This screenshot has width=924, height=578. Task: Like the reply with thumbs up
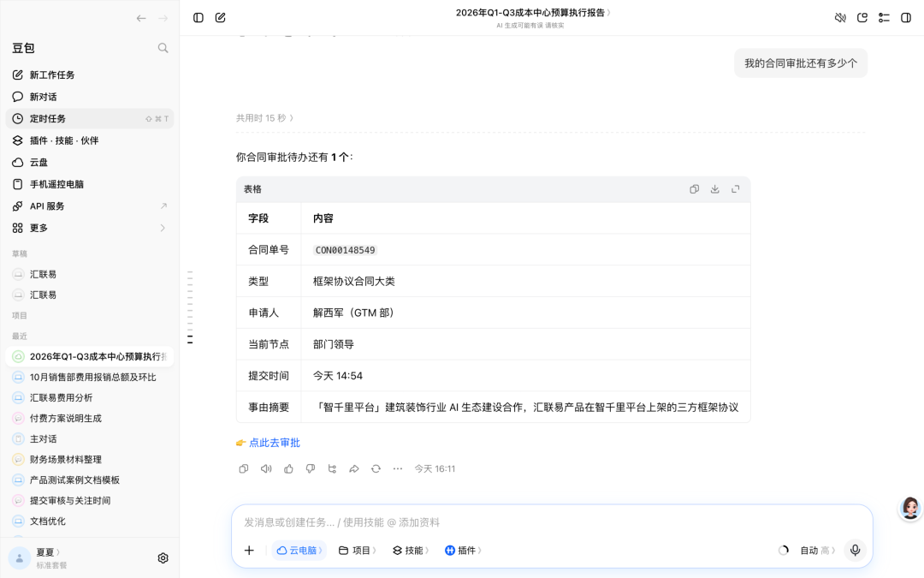click(x=289, y=469)
